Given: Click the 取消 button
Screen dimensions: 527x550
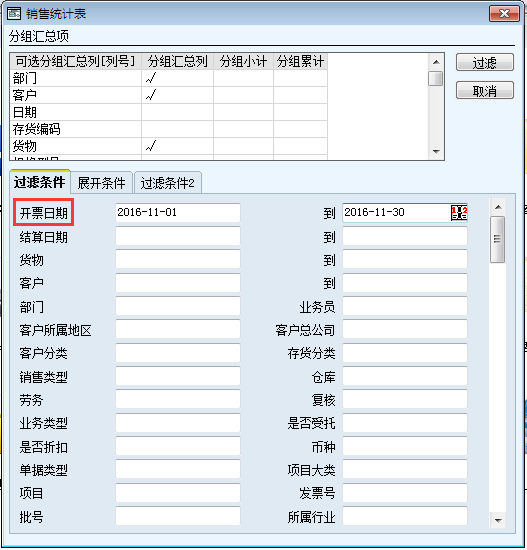Looking at the screenshot, I should tap(485, 91).
